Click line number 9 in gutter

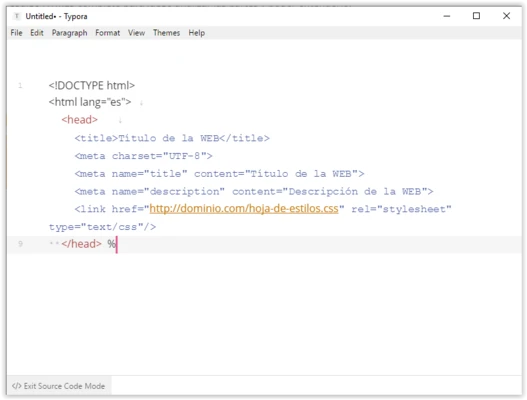tap(21, 244)
